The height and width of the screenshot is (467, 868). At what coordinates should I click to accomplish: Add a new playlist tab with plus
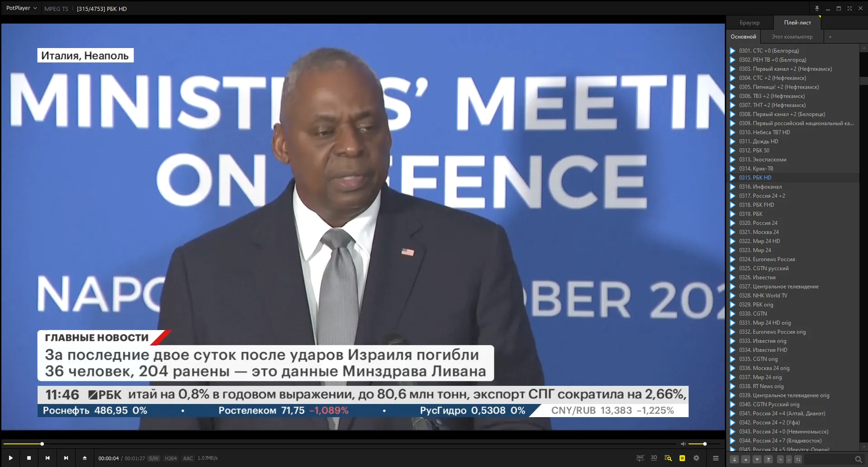[x=830, y=37]
